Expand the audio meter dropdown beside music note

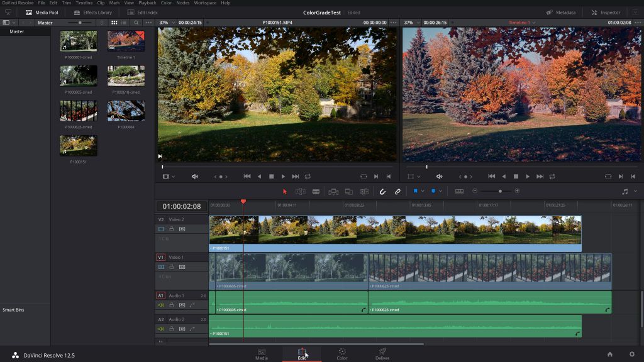pyautogui.click(x=635, y=191)
